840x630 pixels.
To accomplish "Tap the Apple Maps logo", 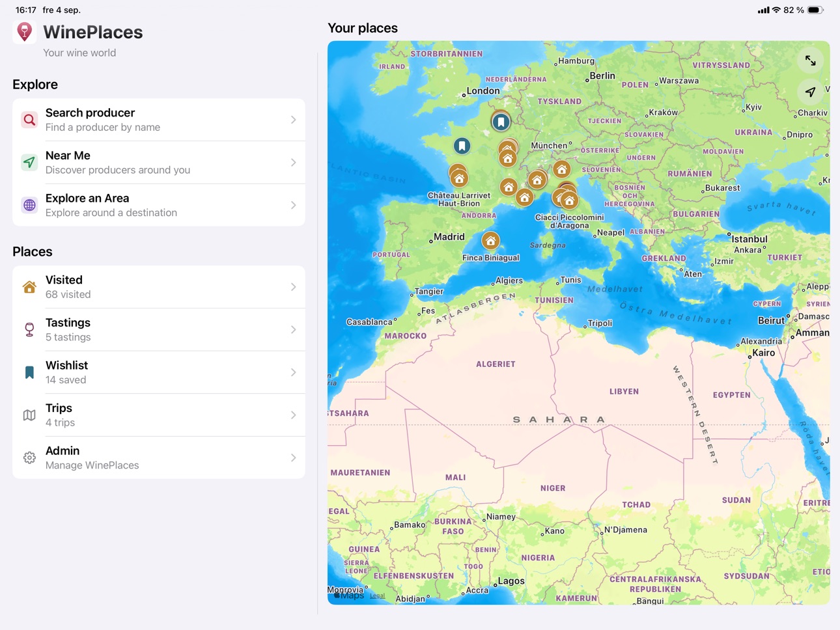I will [349, 595].
